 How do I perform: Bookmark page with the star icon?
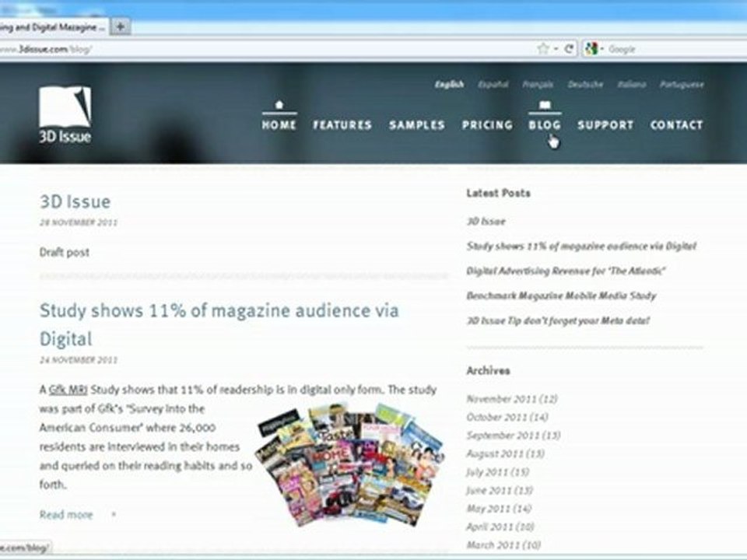[542, 48]
